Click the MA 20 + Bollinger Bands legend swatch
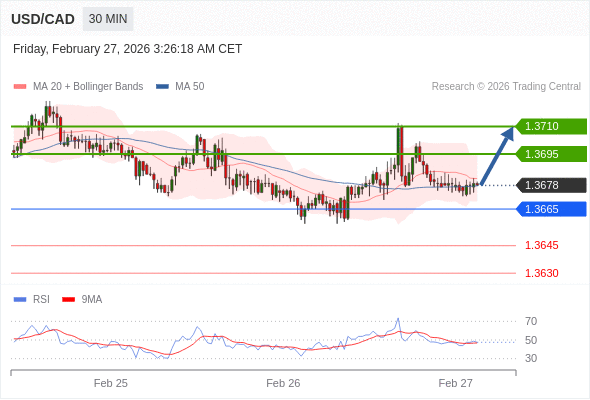 [x=20, y=87]
